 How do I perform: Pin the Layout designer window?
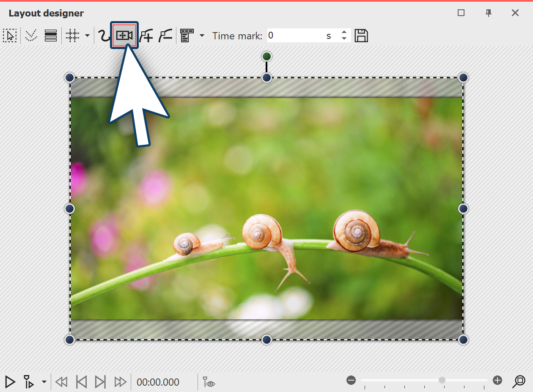(x=488, y=13)
